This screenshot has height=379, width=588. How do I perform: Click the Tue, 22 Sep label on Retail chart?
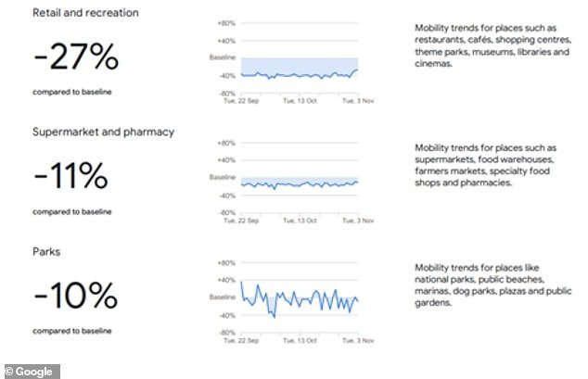[x=241, y=101]
